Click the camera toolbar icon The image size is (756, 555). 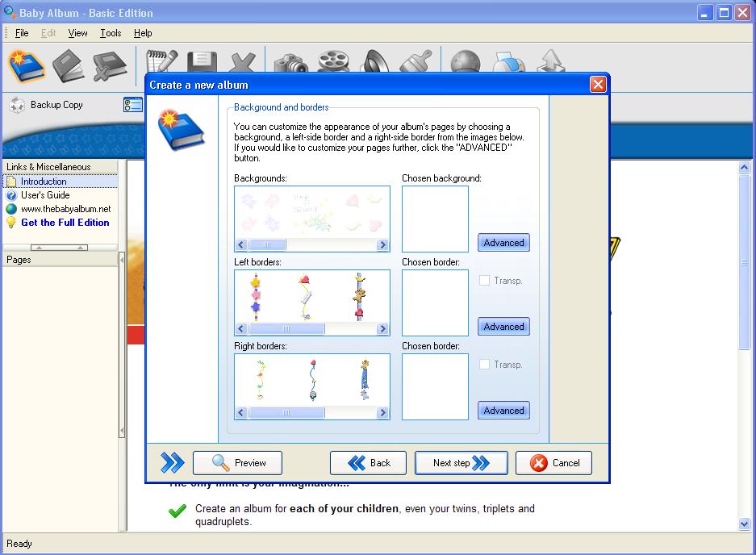[x=291, y=63]
